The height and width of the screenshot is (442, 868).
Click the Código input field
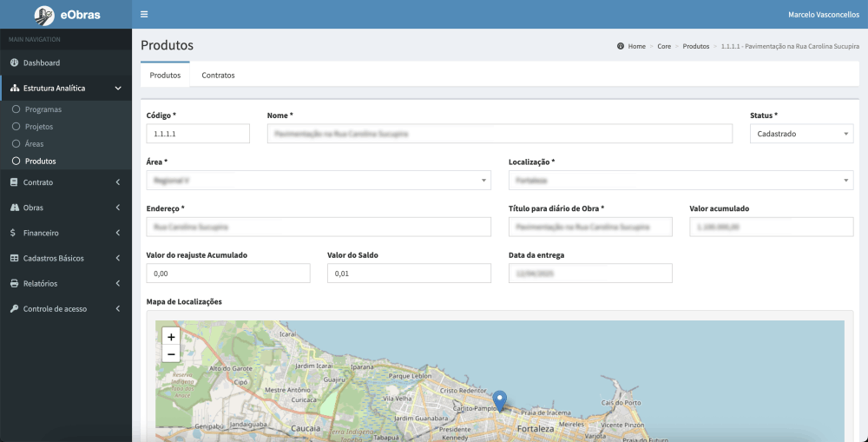click(x=198, y=134)
